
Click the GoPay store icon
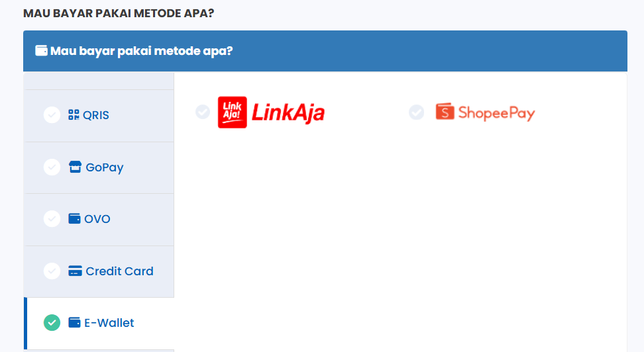[75, 167]
